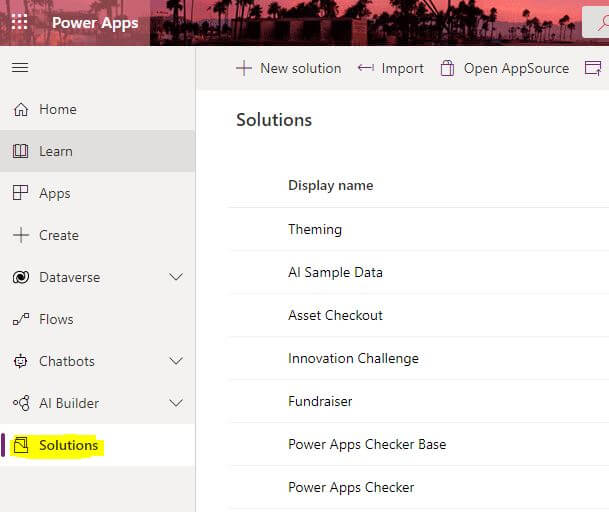Viewport: 609px width, 512px height.
Task: Click the Apps grid icon
Action: coord(21,193)
